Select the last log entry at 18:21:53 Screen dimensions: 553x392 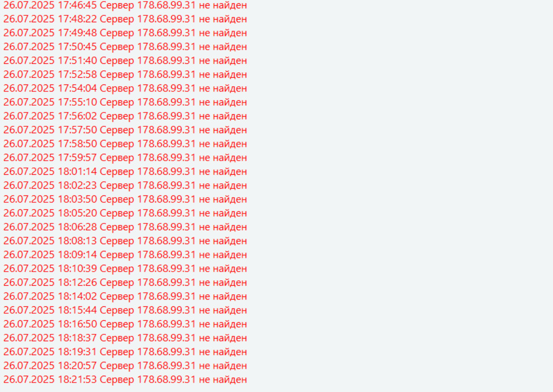(x=125, y=379)
